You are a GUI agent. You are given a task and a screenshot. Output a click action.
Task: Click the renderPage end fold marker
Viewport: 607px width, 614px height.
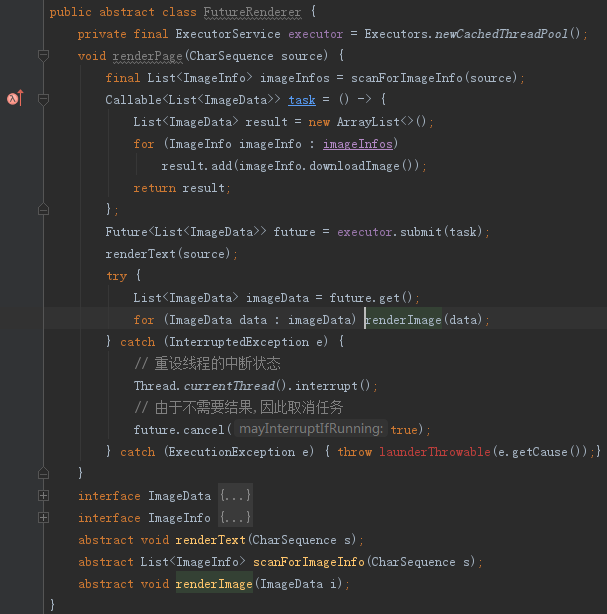(43, 473)
